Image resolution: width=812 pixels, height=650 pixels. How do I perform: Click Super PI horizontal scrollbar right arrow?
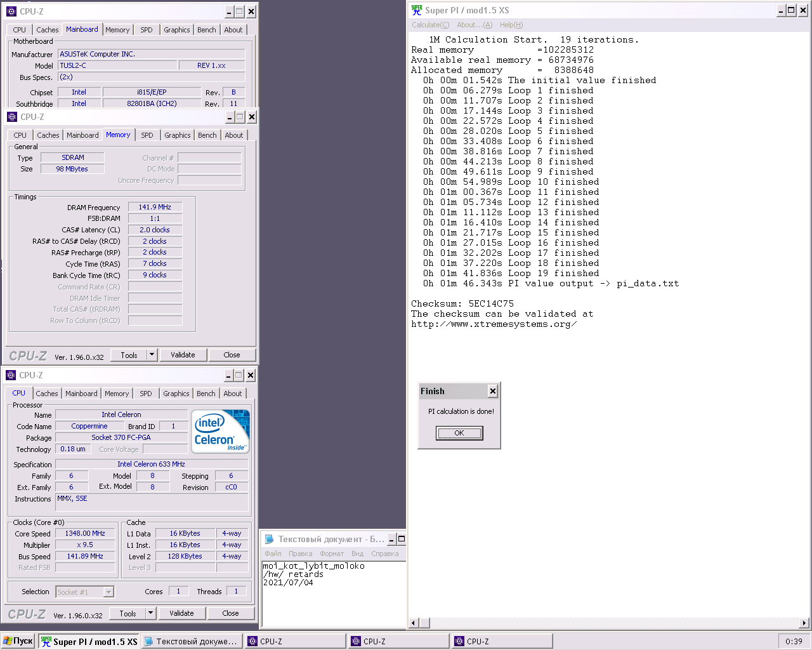[804, 623]
